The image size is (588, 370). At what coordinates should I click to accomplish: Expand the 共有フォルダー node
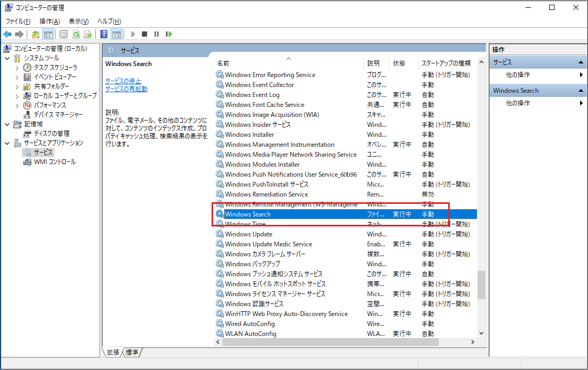pyautogui.click(x=17, y=86)
